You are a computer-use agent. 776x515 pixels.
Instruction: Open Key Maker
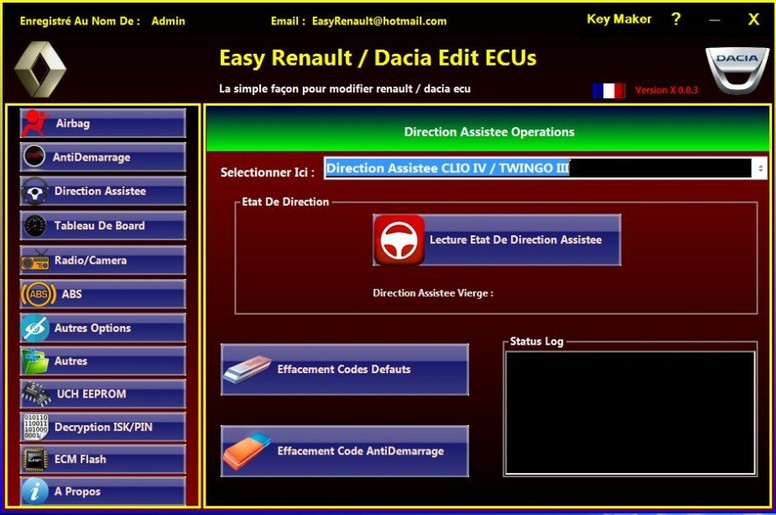pyautogui.click(x=619, y=19)
